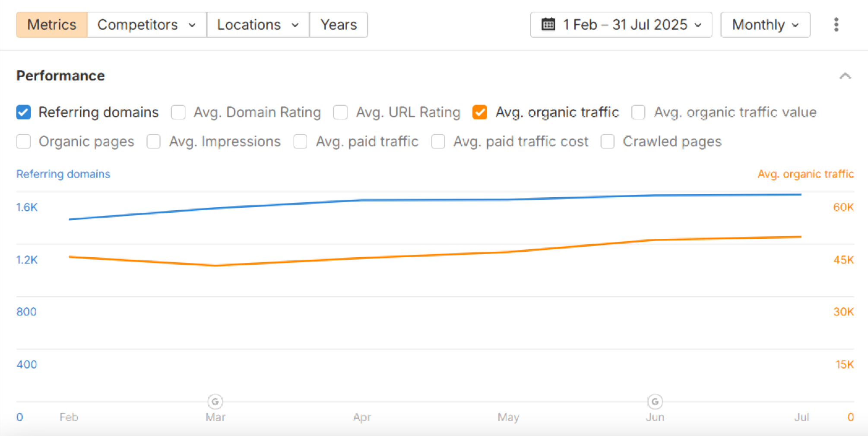Open the three-dot more options menu
Screen dimensions: 868x436
(836, 25)
